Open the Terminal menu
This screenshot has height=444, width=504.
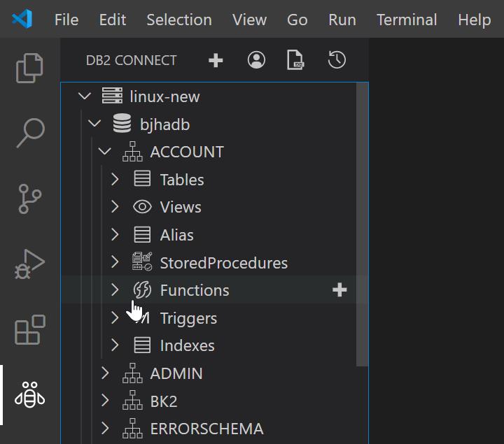click(407, 20)
